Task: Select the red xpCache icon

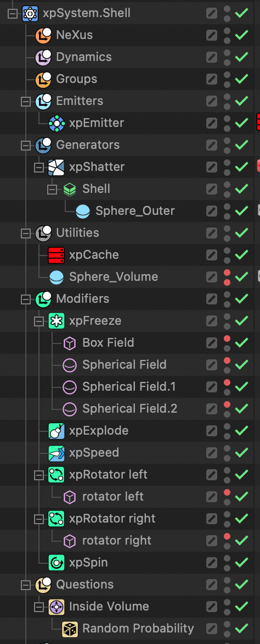Action: click(56, 254)
